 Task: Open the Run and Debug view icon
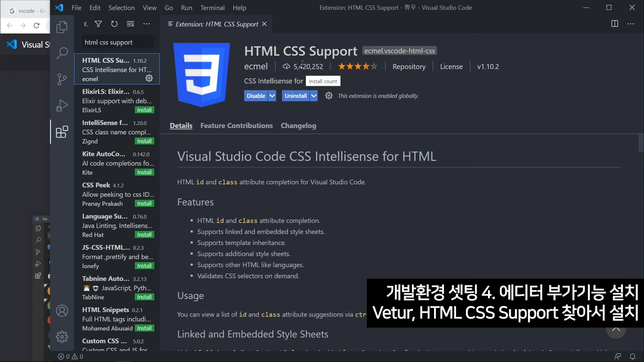pos(62,106)
